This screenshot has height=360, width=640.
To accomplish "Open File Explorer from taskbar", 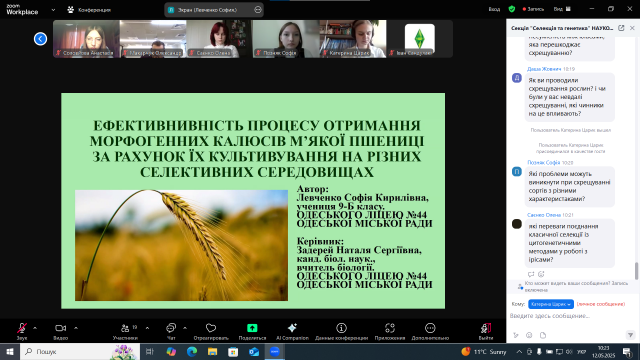I will tap(213, 351).
